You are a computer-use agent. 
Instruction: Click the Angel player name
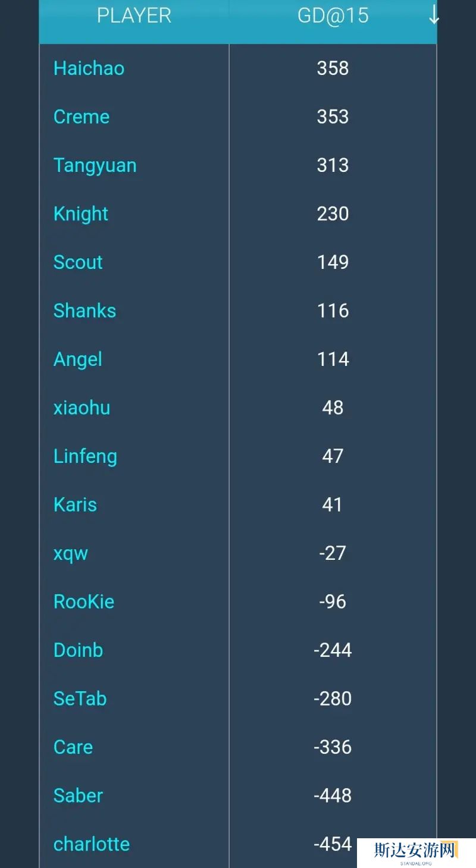(78, 359)
